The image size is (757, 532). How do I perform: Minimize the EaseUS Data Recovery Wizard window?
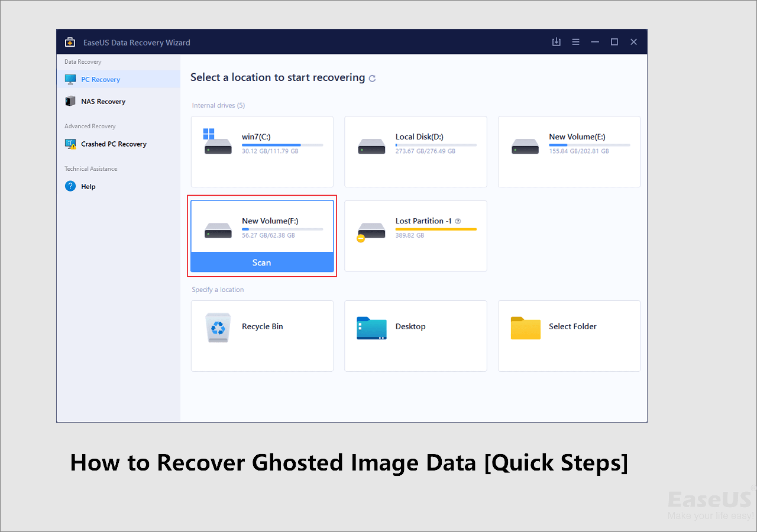[x=595, y=42]
